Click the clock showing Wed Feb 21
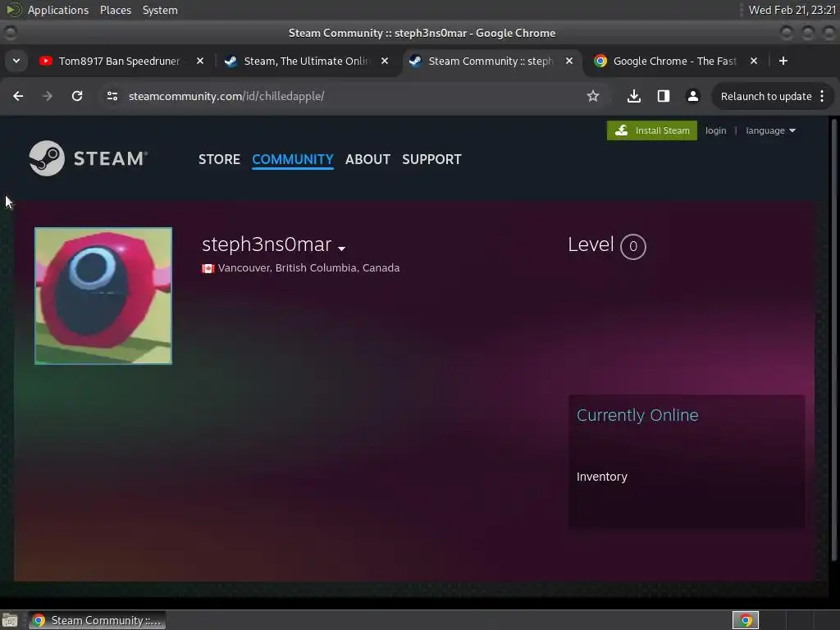 click(792, 10)
